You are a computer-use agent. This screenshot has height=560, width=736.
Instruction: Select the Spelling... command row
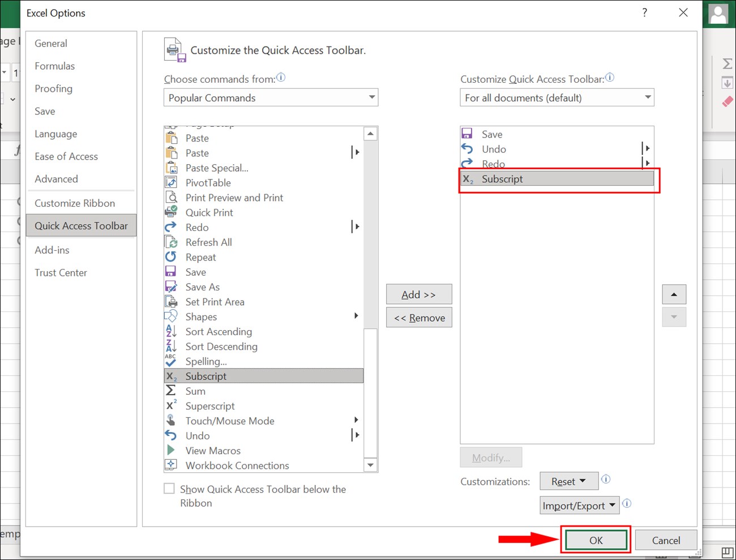264,361
